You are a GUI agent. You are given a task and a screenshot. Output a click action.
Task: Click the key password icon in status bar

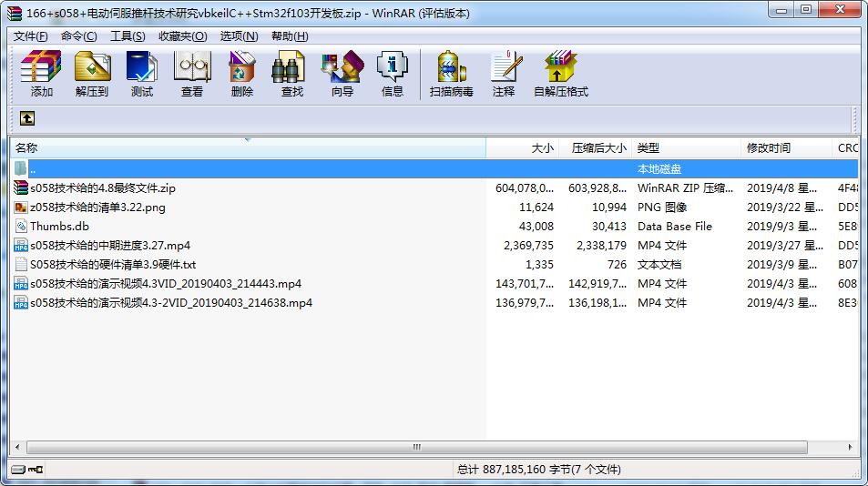36,470
